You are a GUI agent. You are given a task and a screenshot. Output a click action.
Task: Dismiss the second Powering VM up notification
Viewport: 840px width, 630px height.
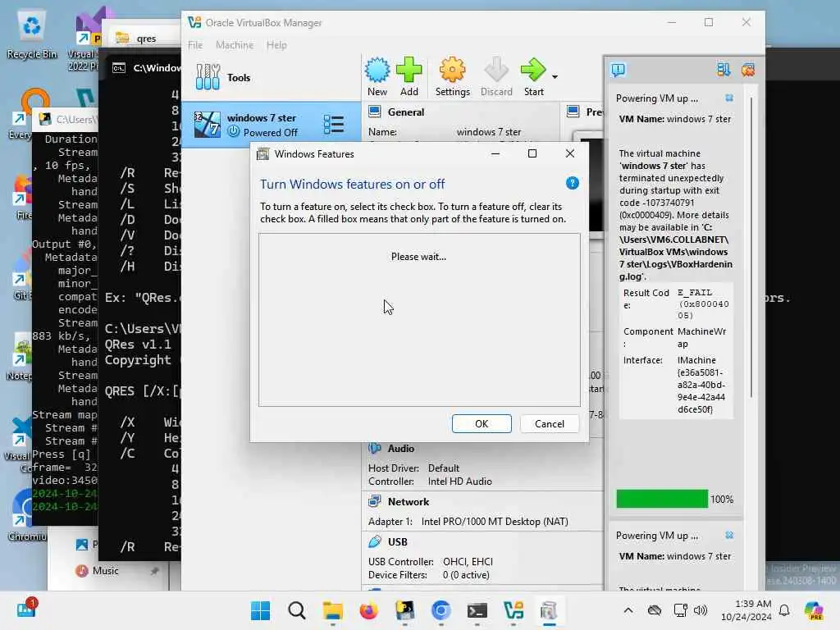[729, 535]
